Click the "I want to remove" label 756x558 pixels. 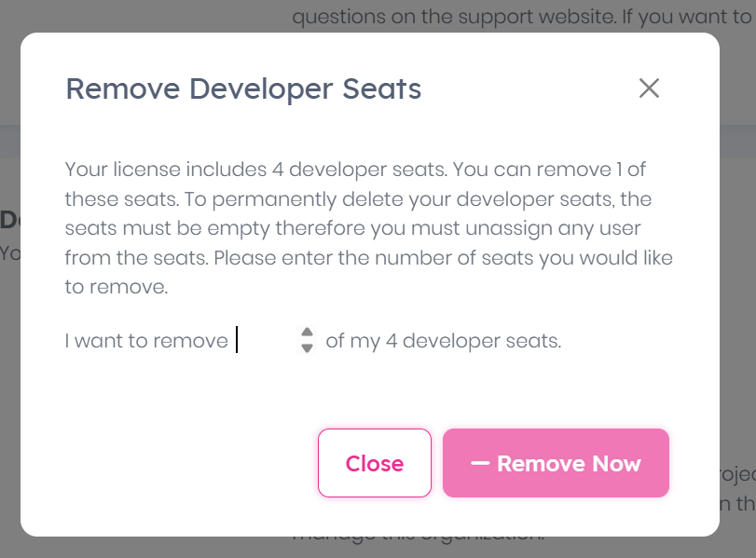click(x=146, y=341)
